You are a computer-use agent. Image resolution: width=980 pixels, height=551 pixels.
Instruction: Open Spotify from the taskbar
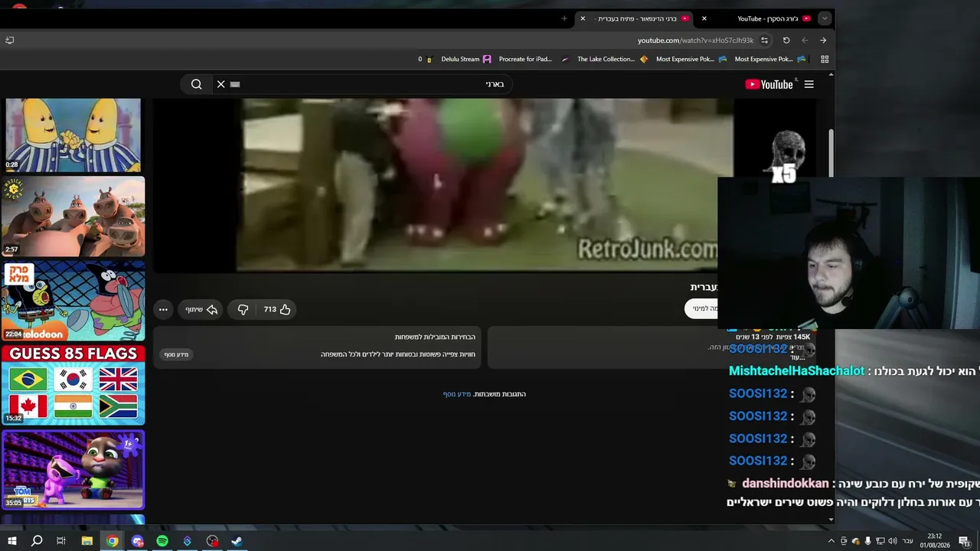[162, 541]
